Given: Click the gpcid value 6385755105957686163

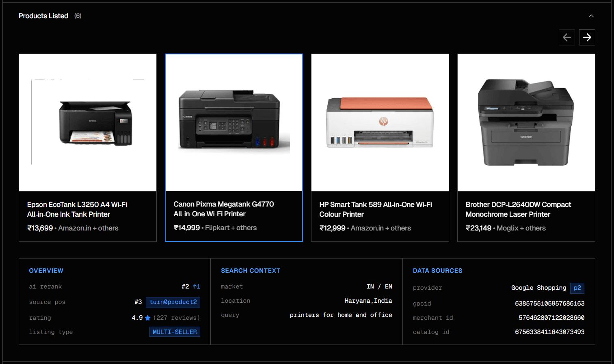Looking at the screenshot, I should pos(550,304).
